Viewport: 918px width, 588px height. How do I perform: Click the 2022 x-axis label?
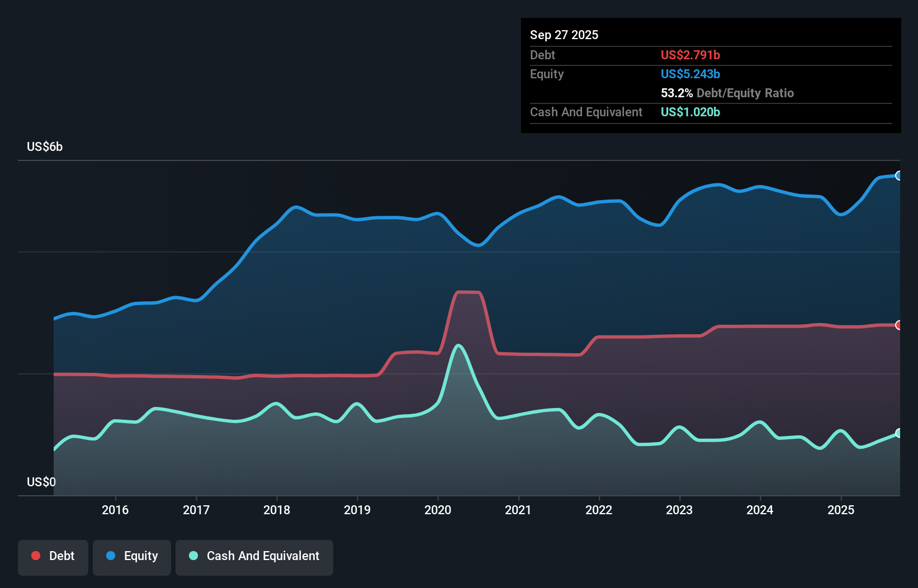click(599, 510)
